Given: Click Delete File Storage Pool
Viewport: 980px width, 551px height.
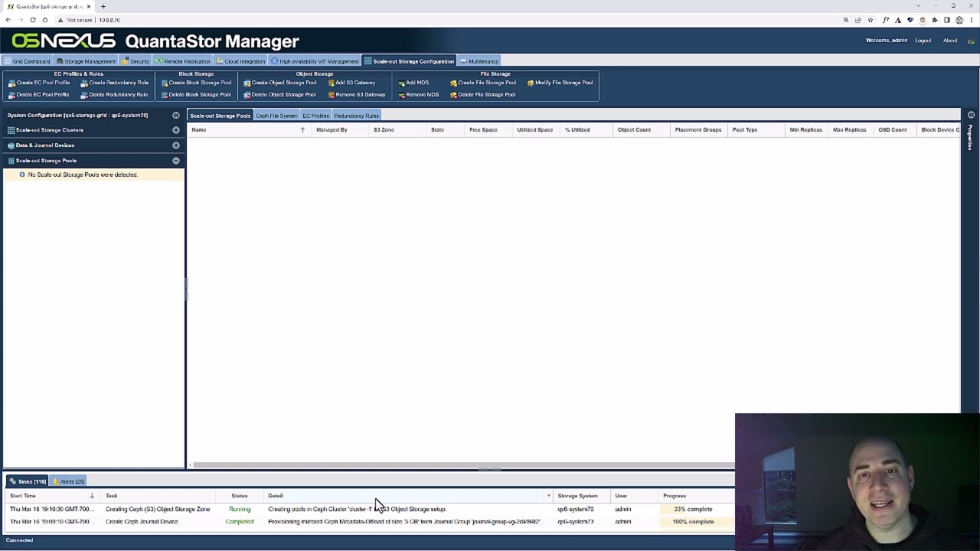Looking at the screenshot, I should (482, 95).
